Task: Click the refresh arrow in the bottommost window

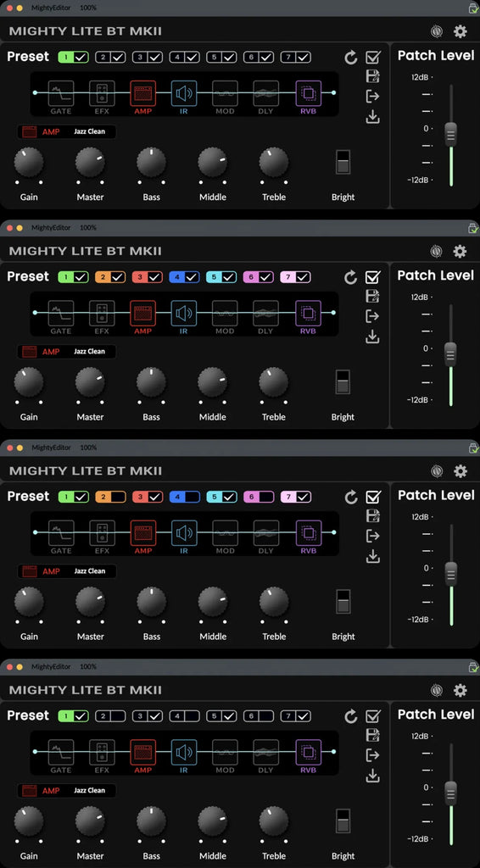Action: tap(351, 717)
